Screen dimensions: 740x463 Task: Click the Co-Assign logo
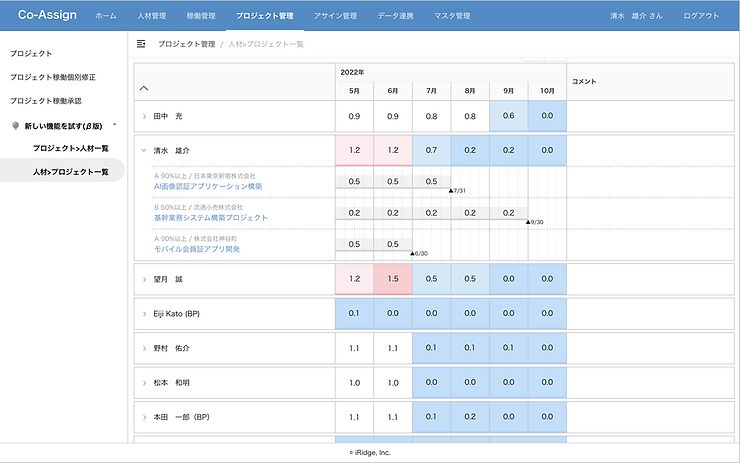[x=47, y=15]
